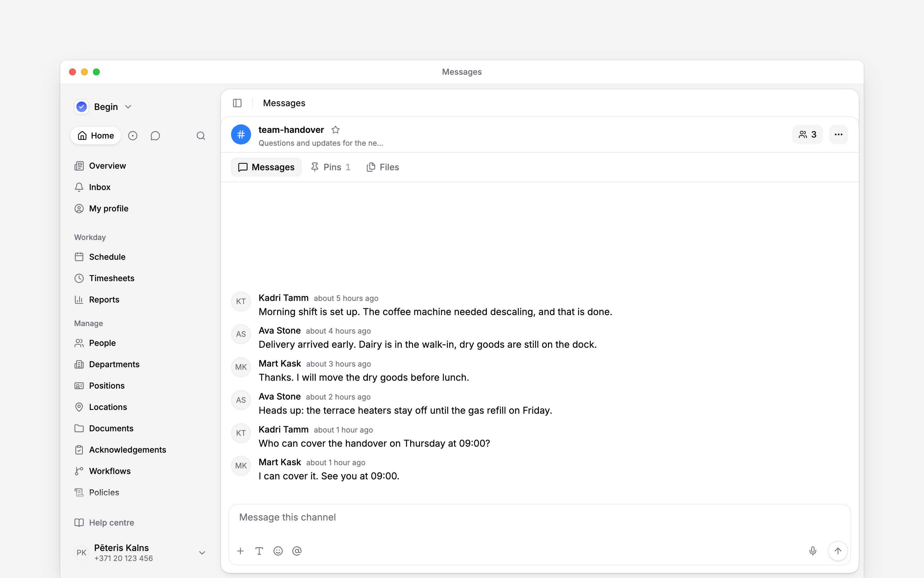Click the KT avatar on the Morning shift message
Screen dimensions: 924x578
241,301
